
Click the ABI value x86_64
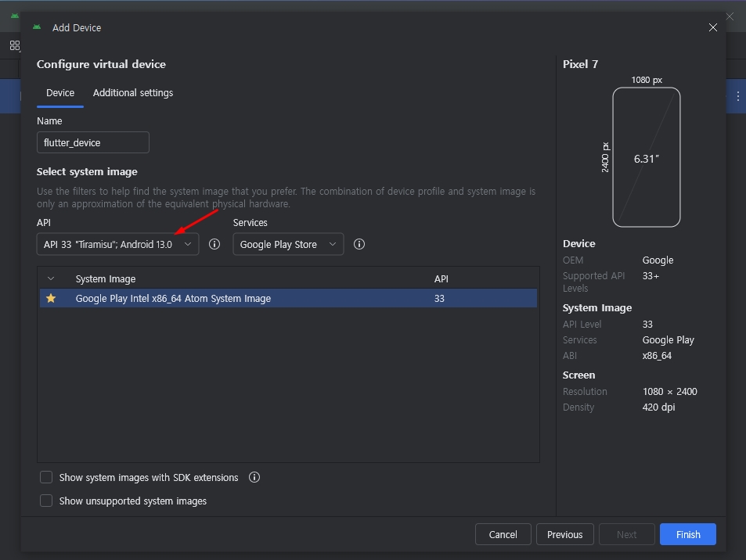click(x=657, y=356)
